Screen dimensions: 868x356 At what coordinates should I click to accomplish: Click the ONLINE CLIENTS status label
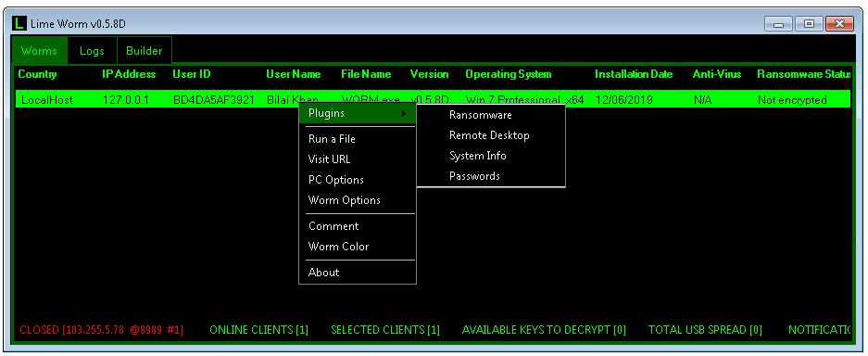coord(259,330)
